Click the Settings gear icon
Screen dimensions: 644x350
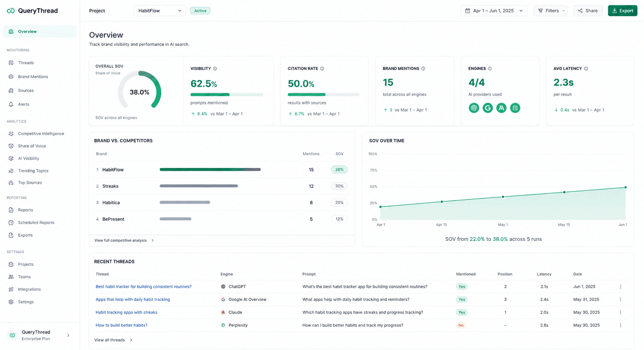point(11,302)
